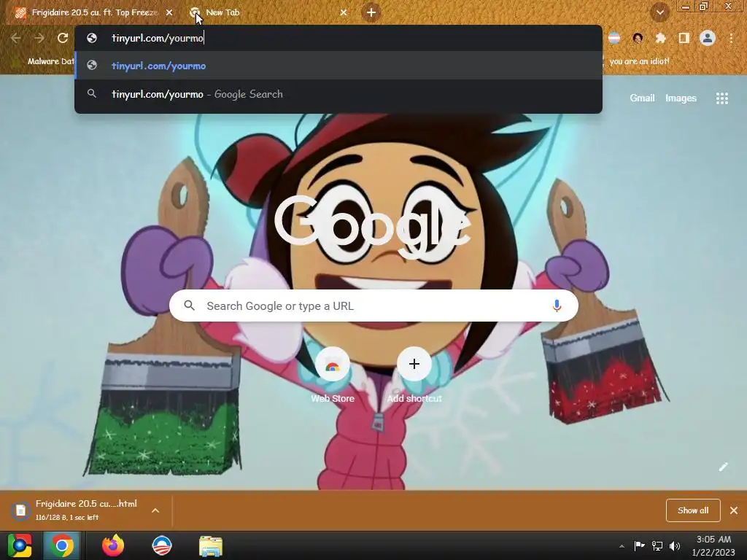Open Google Images link
The height and width of the screenshot is (560, 747).
point(681,98)
